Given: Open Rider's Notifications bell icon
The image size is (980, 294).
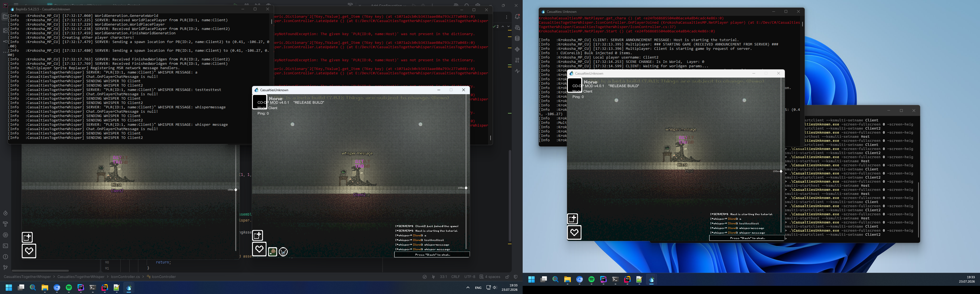Looking at the screenshot, I should tap(517, 17).
